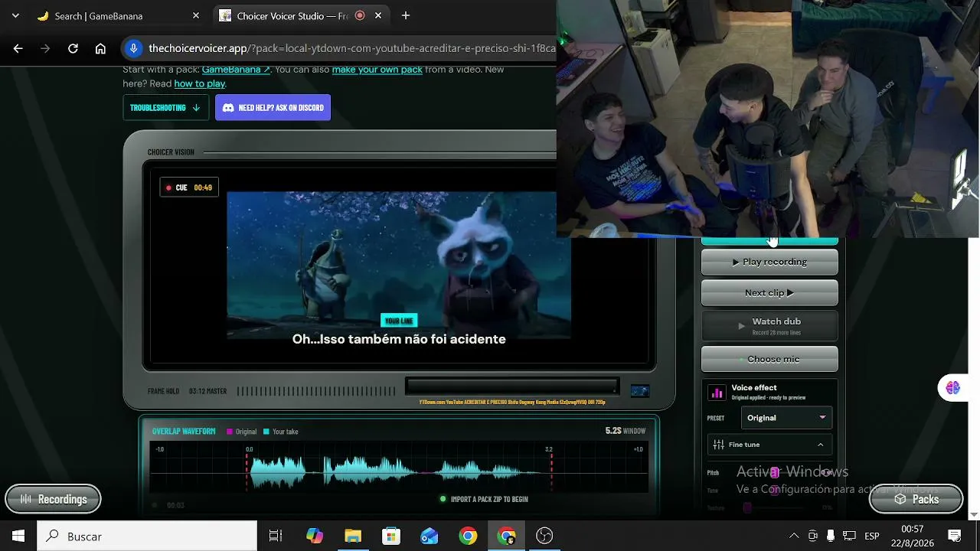Click the Watch dub button
Screen dimensions: 980x551
(769, 326)
